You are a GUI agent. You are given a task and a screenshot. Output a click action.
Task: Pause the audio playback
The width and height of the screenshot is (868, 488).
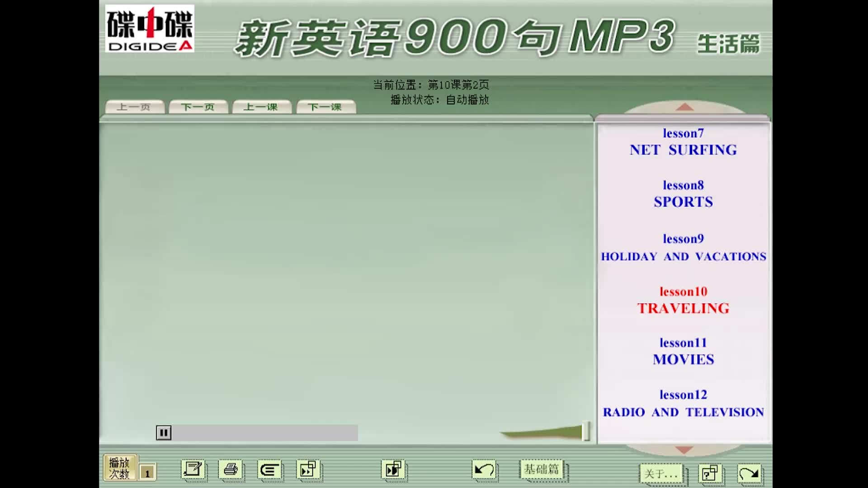164,433
